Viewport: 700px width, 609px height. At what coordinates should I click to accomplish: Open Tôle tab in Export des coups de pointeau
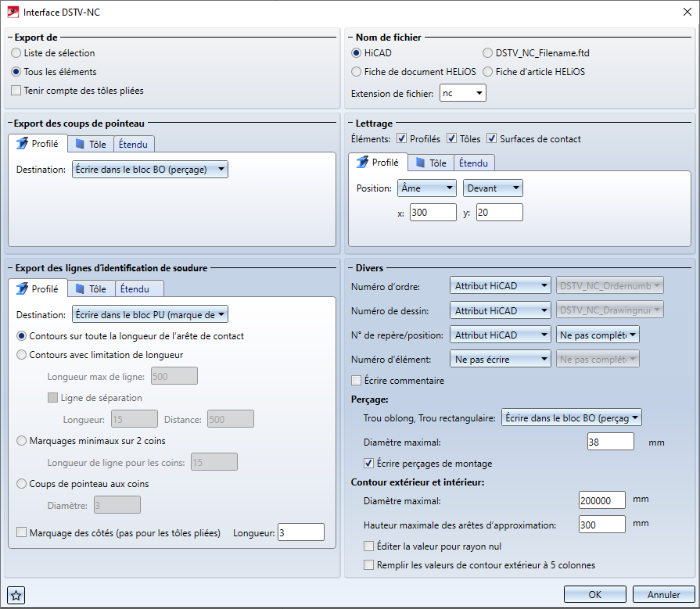(91, 144)
